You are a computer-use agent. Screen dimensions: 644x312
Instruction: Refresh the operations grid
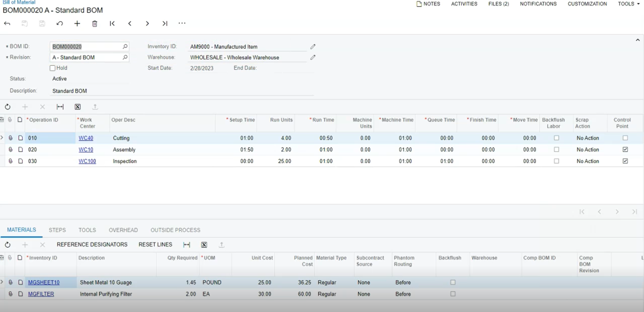(7, 107)
